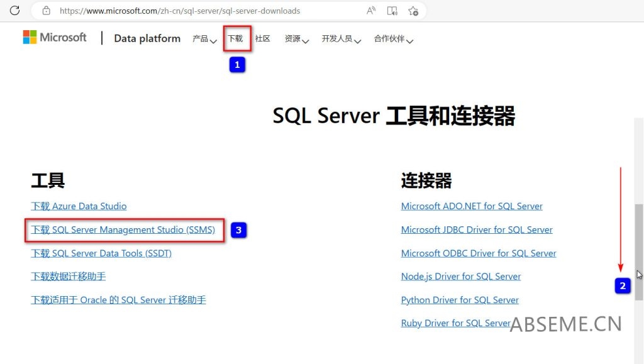
Task: Click the Microsoft logo
Action: pos(55,37)
